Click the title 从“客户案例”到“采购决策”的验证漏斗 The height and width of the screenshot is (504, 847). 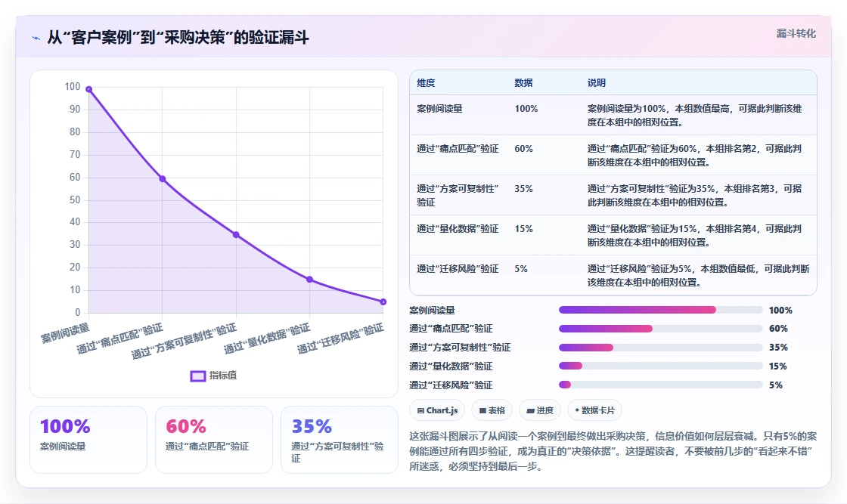(x=178, y=38)
